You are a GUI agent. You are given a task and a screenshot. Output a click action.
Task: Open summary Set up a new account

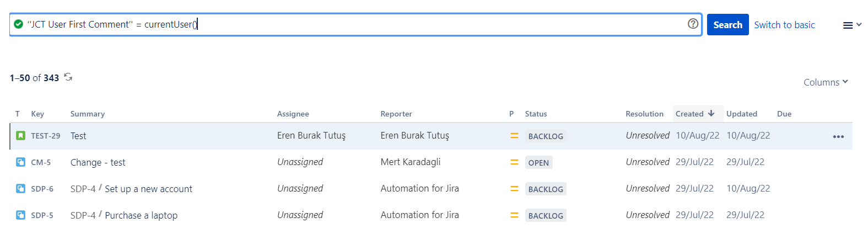[148, 189]
